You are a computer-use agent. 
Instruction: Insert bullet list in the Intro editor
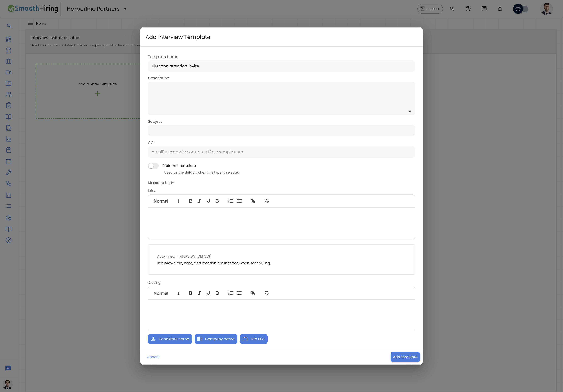(x=239, y=201)
